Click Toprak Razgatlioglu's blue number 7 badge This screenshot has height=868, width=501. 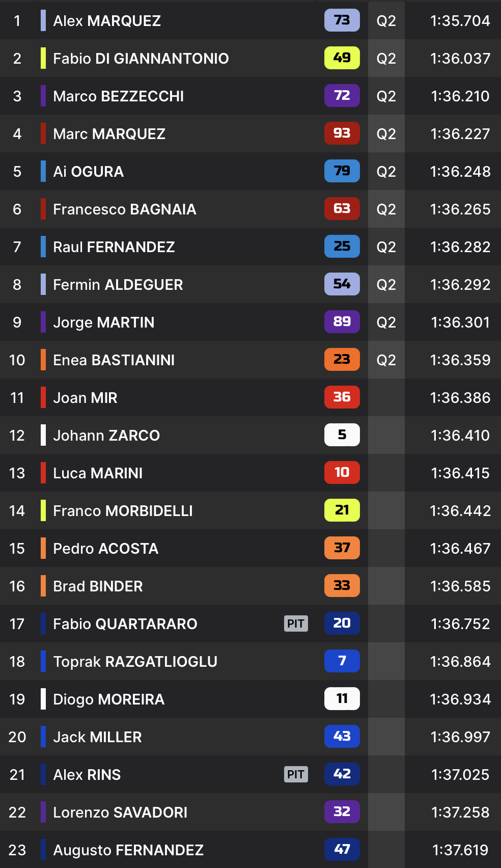[x=342, y=661]
